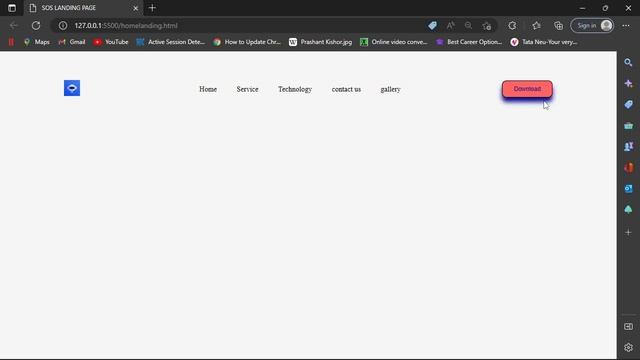
Task: Minimize the browser window
Action: tap(582, 8)
